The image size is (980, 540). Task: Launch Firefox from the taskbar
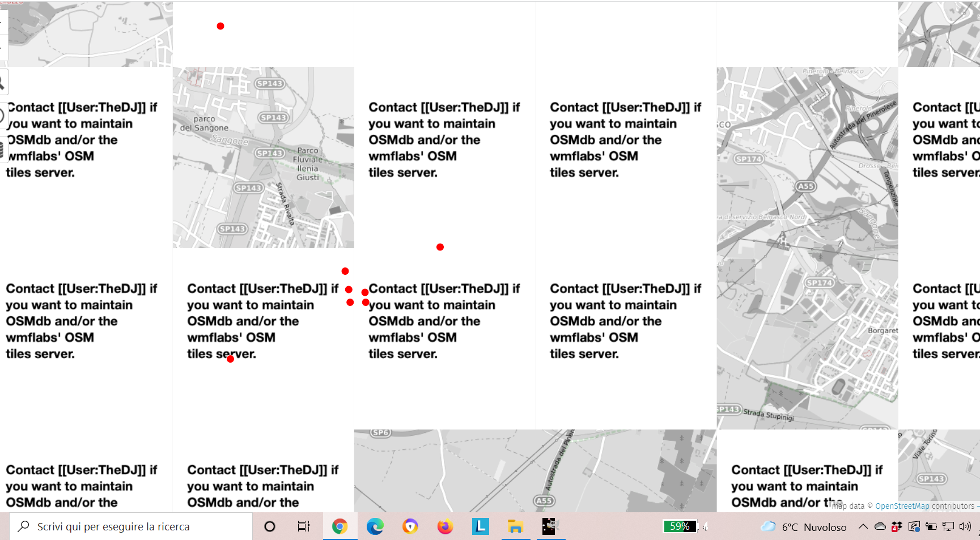click(445, 526)
